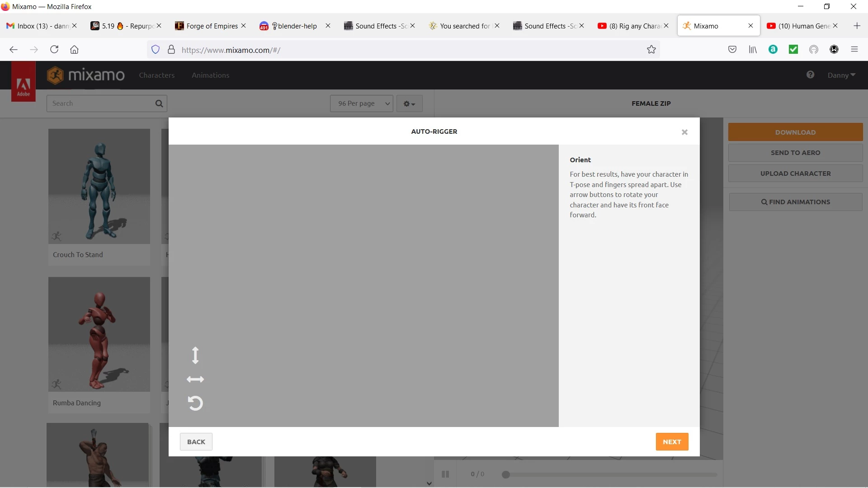Select the Rumba Dancing animation thumbnail
Screen dimensions: 868x488
(x=99, y=334)
